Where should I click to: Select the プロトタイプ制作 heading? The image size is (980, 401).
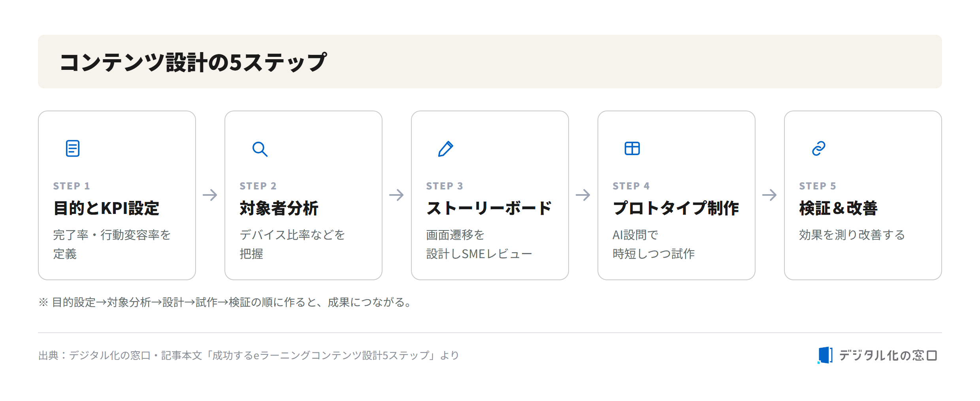[x=676, y=208]
